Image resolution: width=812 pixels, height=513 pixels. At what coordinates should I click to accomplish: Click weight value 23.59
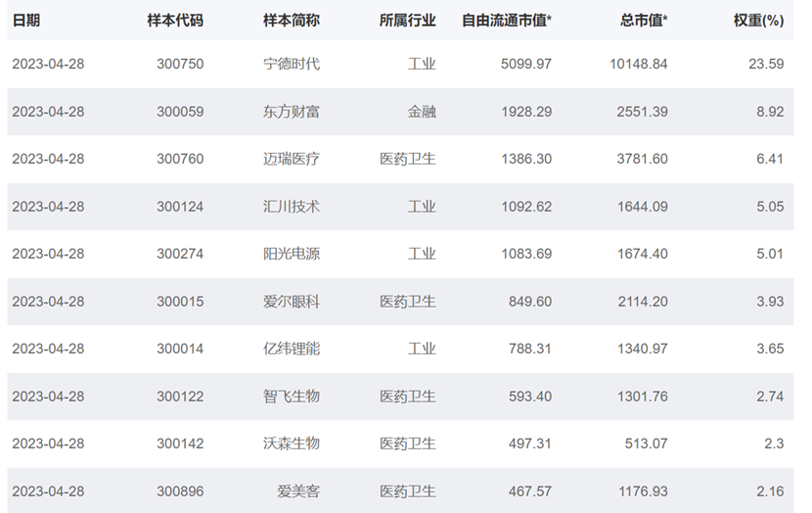[x=766, y=64]
